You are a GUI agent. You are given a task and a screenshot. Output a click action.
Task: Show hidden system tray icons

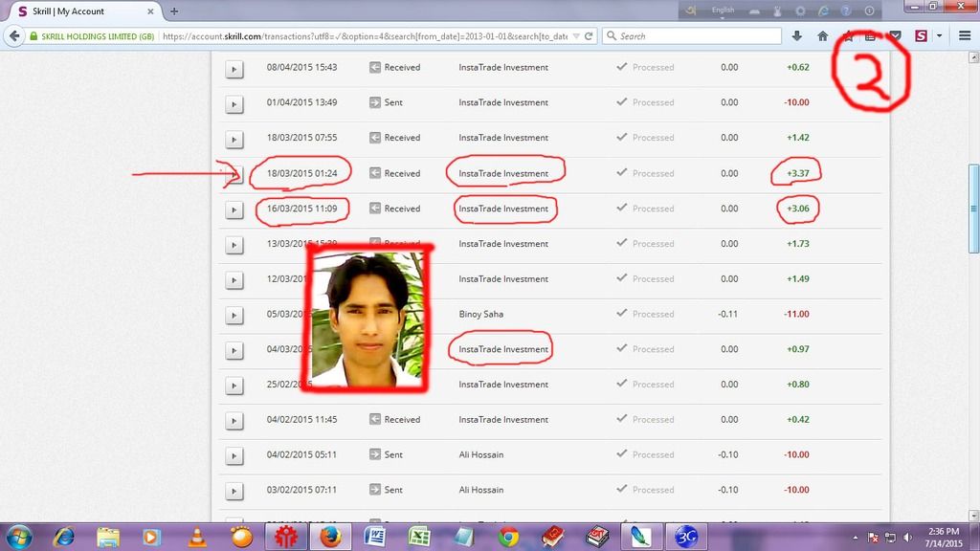(x=855, y=538)
